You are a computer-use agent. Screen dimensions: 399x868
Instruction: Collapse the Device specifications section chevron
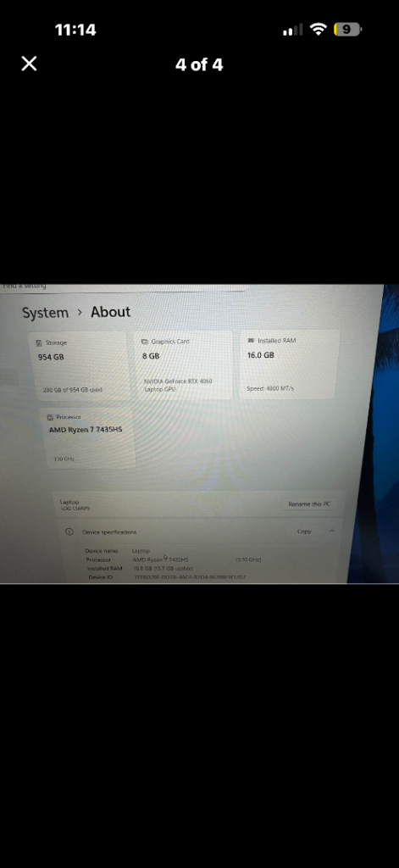pyautogui.click(x=331, y=531)
